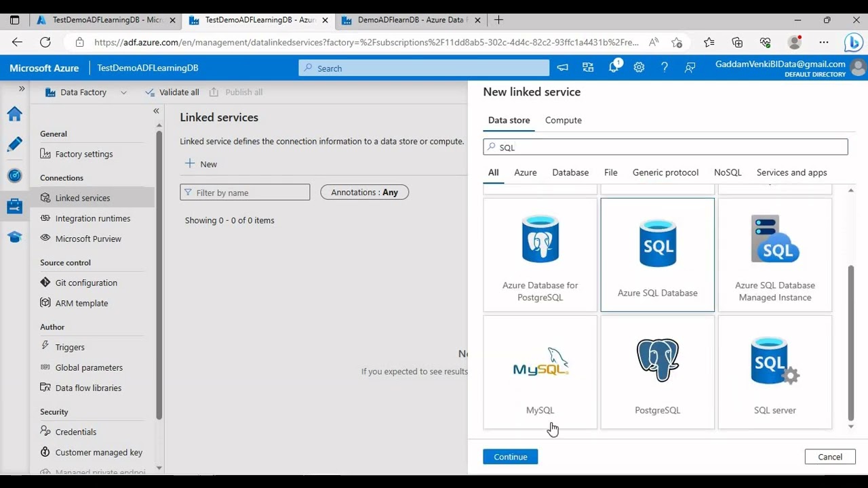Choose the SQL server tile
Image resolution: width=868 pixels, height=488 pixels.
(x=775, y=372)
